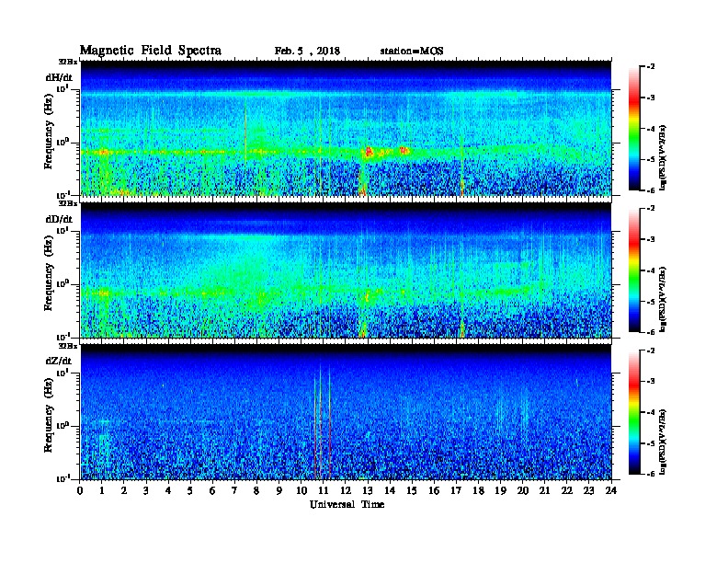Click the "32Hz" label atop the dH/dt panel
The height and width of the screenshot is (563, 728).
68,62
